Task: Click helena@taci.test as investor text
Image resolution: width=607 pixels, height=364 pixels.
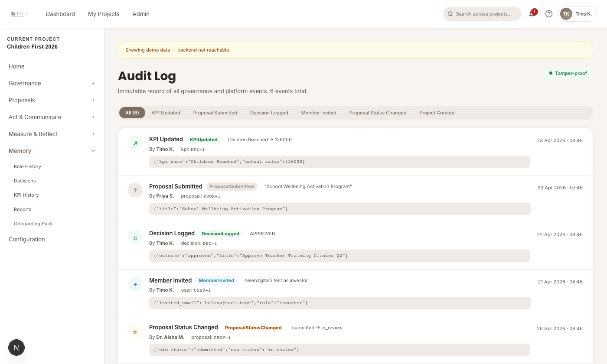Action: pyautogui.click(x=276, y=280)
